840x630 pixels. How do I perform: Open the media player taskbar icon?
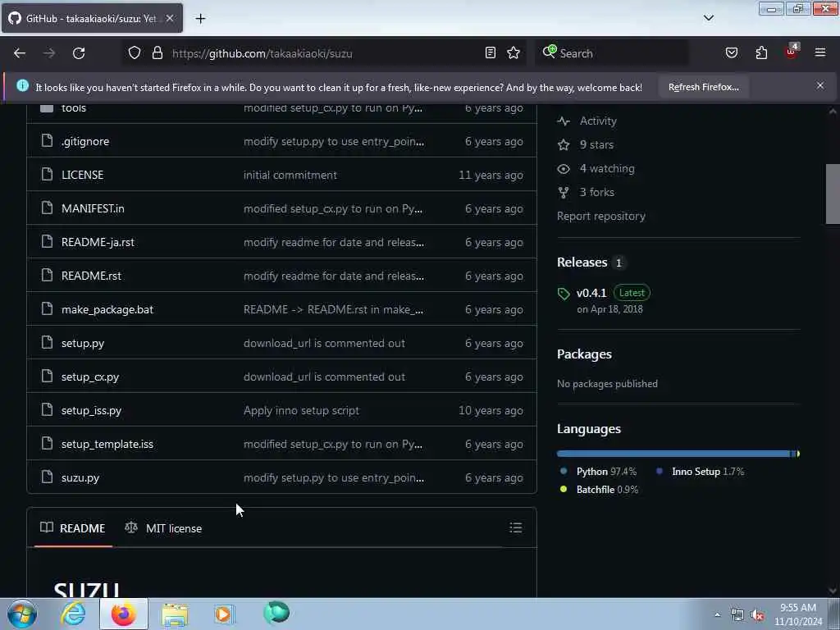pos(225,614)
